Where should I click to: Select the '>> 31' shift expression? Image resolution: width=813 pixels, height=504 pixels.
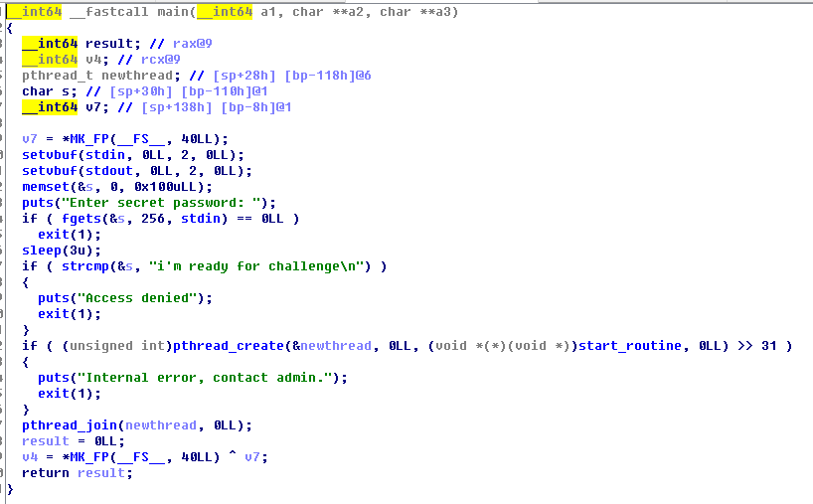point(757,346)
